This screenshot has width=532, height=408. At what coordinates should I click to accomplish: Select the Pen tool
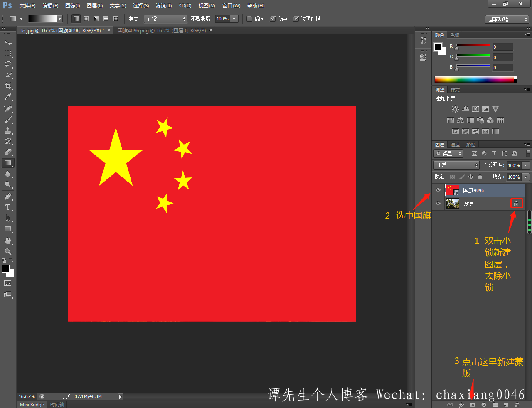[8, 197]
